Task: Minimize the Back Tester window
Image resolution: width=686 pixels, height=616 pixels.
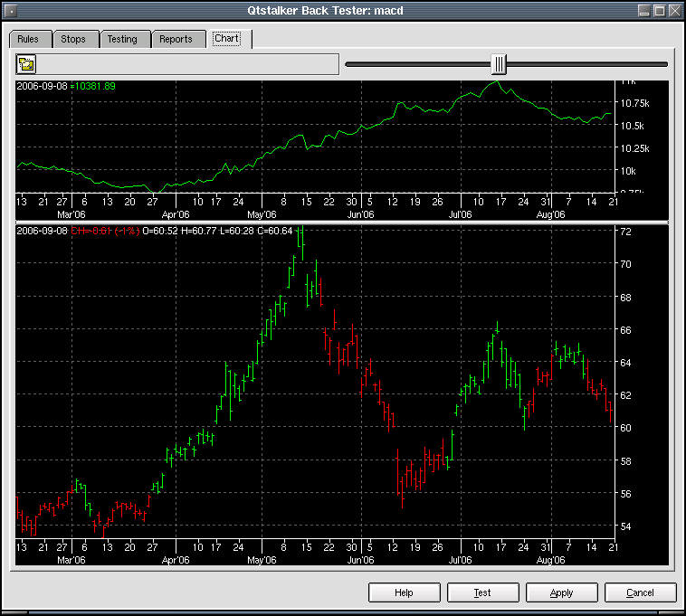Action: [x=643, y=11]
